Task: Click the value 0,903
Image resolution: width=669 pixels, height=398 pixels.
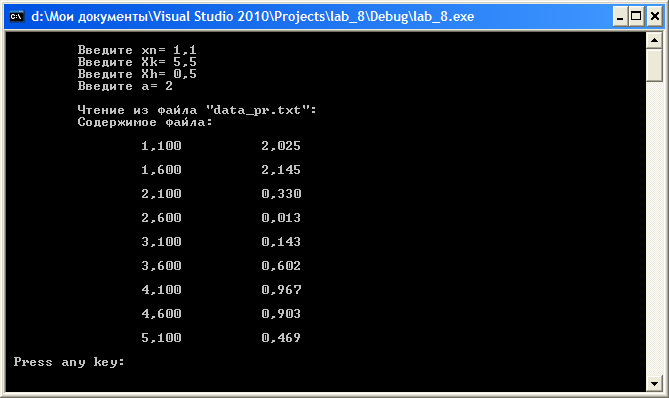Action: click(x=281, y=314)
